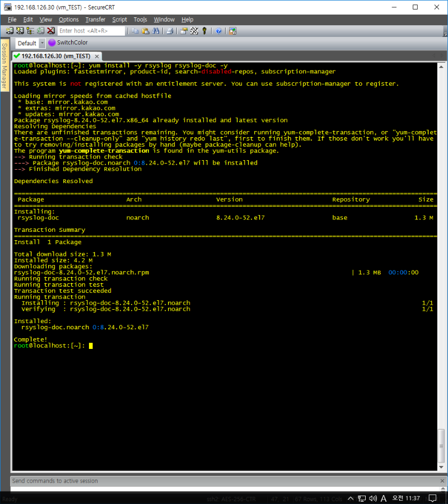This screenshot has height=504, width=448.
Task: Open the Transfer menu
Action: coord(95,20)
